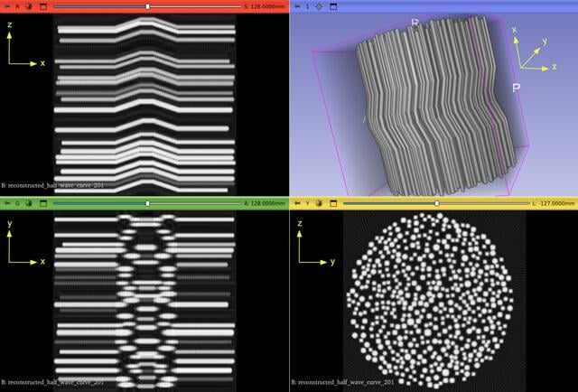
Task: Click the 'R' orientation label atop the 3D view
Action: pyautogui.click(x=415, y=23)
